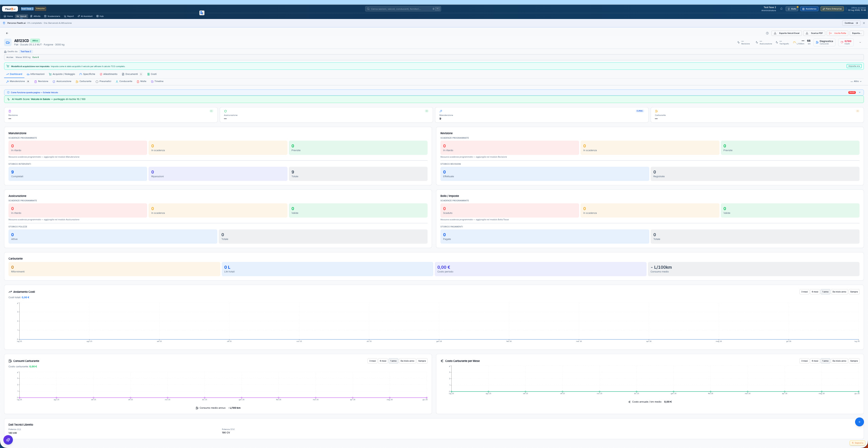Select Da inizio anno in Costo Carburante per Mese
868x448 pixels.
839,361
